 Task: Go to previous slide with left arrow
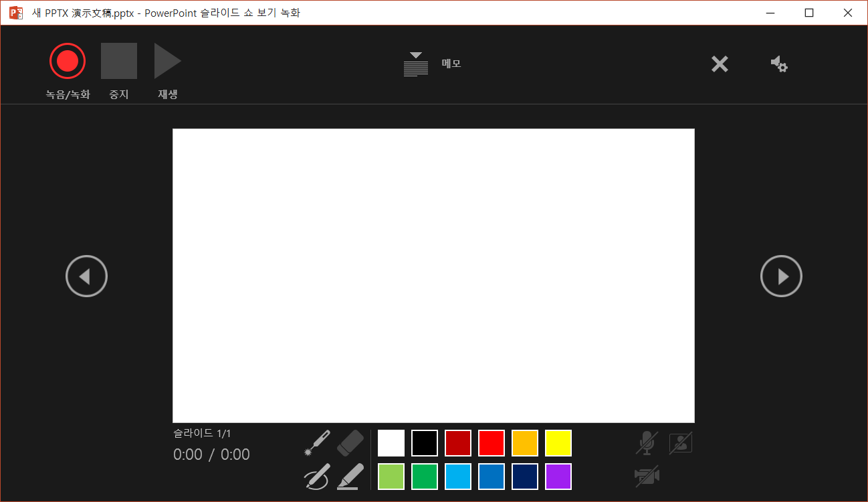(x=87, y=275)
